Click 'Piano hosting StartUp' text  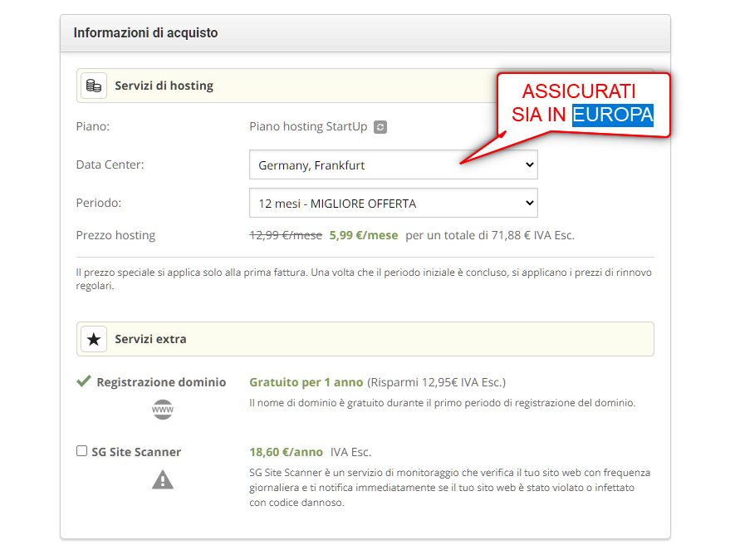pos(308,127)
